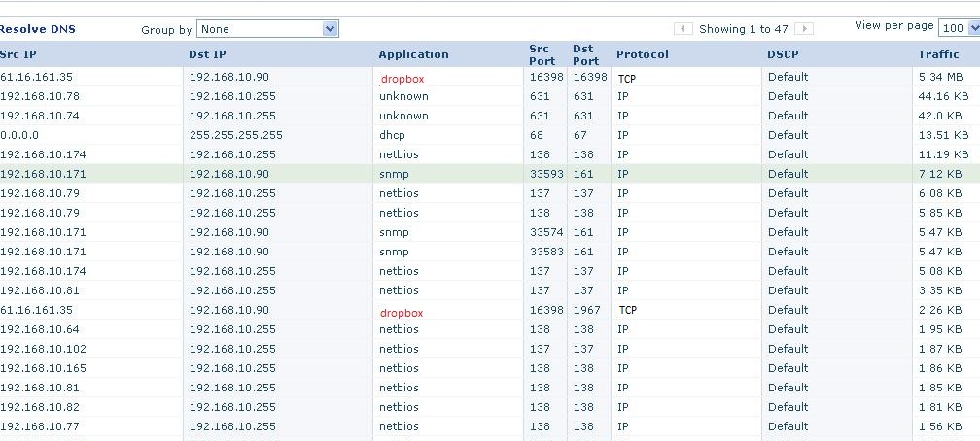Click the Src Port column header
The height and width of the screenshot is (441, 980).
pyautogui.click(x=542, y=54)
